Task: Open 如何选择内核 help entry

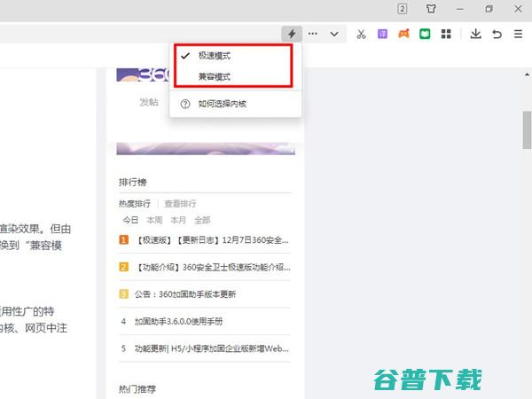Action: coord(223,104)
